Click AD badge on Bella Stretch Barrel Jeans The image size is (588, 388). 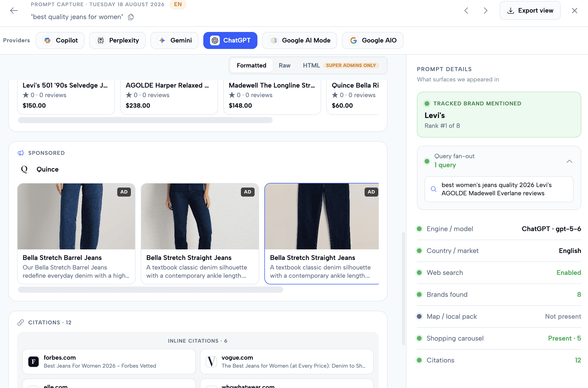(x=124, y=192)
